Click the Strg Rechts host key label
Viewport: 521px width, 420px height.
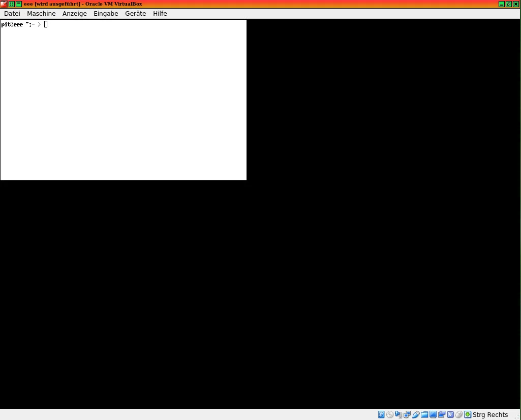coord(490,415)
